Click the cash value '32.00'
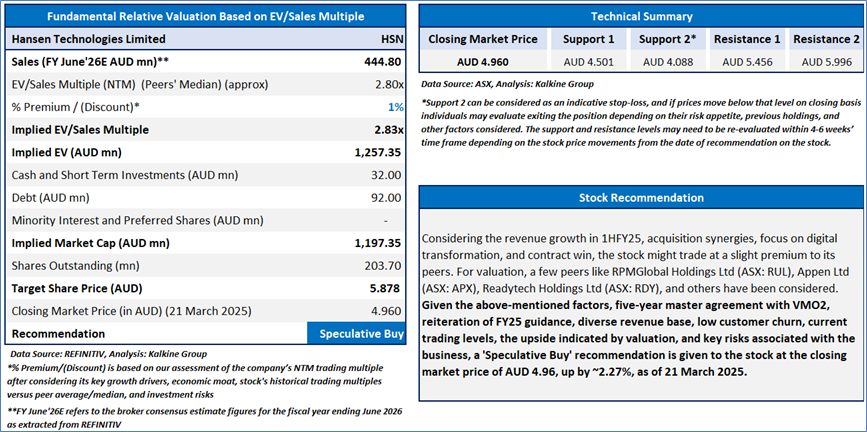Viewport: 867px width, 432px height. coord(388,175)
